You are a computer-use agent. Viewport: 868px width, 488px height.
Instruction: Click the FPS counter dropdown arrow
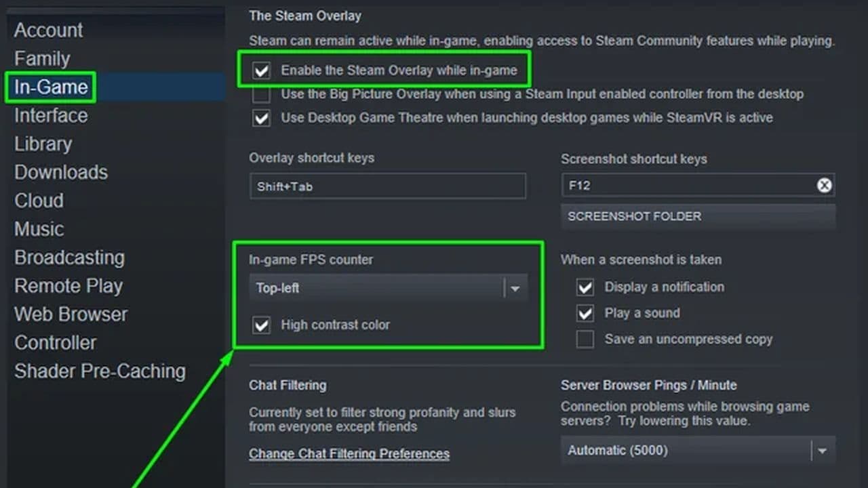coord(515,288)
